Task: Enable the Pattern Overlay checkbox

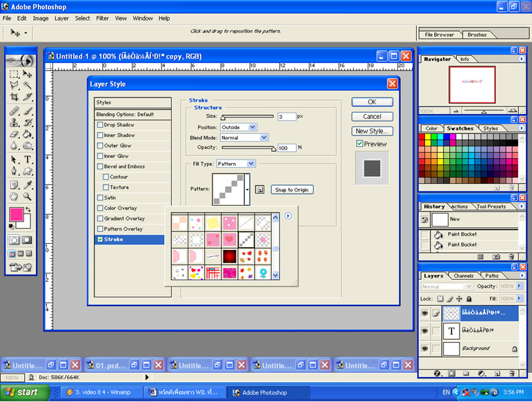Action: click(x=100, y=229)
